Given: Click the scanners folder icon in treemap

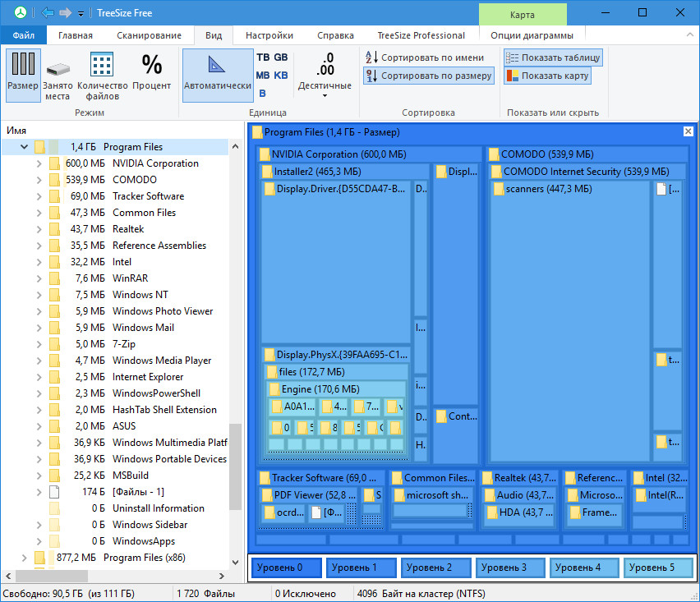Looking at the screenshot, I should [499, 189].
